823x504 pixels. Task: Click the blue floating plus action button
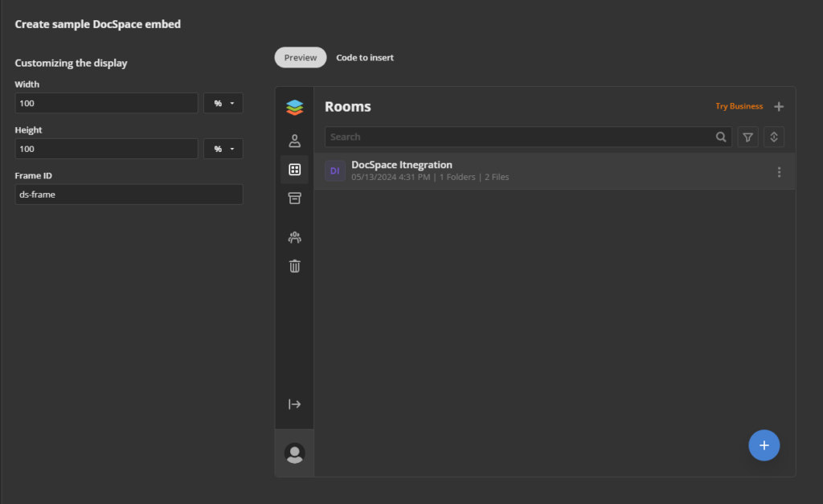[764, 445]
